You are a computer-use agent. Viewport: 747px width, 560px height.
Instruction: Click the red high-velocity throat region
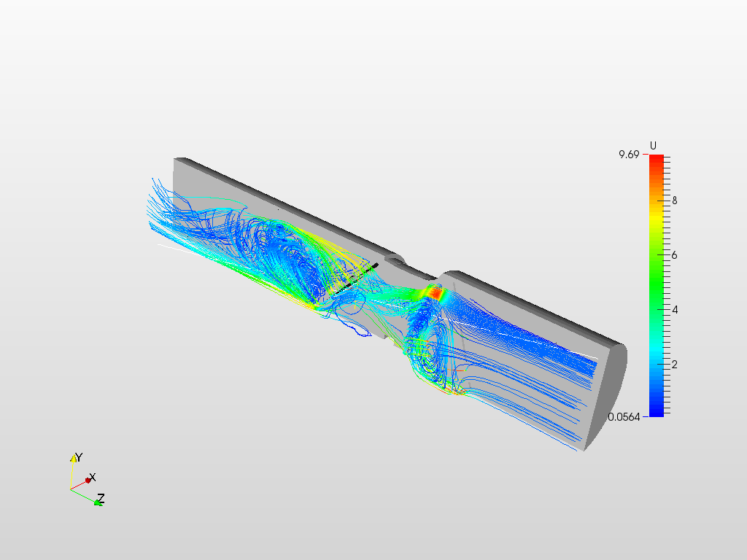tap(435, 292)
